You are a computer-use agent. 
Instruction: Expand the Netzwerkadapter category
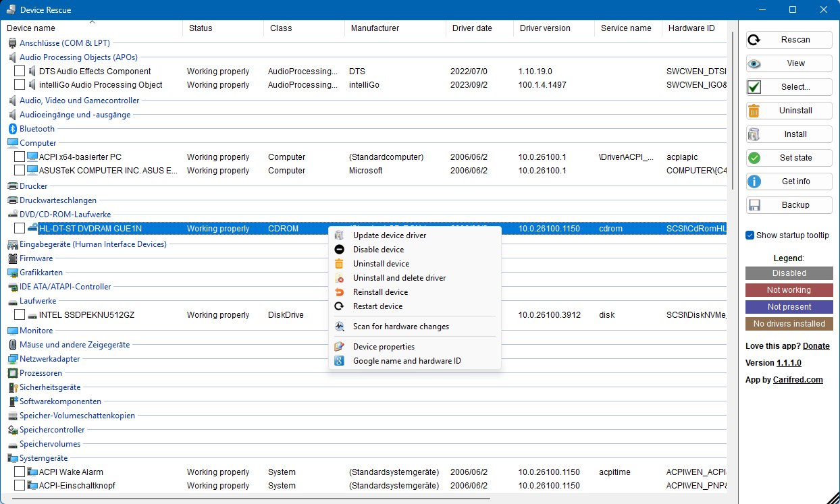(49, 359)
